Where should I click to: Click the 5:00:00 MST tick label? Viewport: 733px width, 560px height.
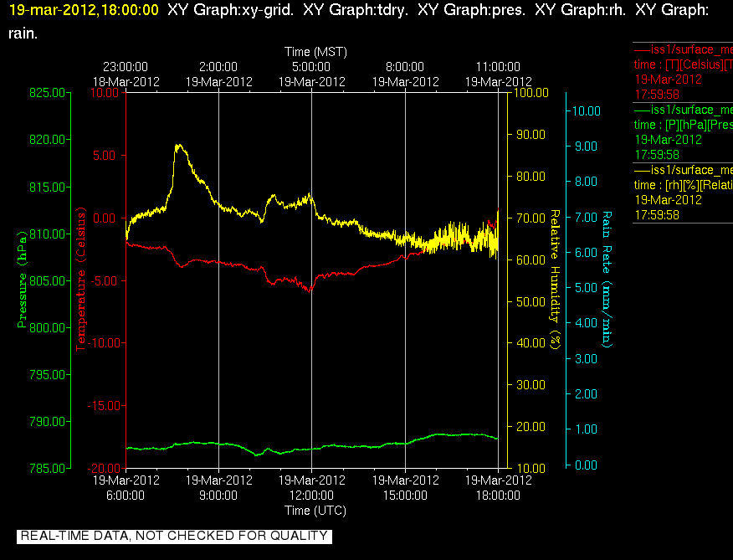coord(311,67)
